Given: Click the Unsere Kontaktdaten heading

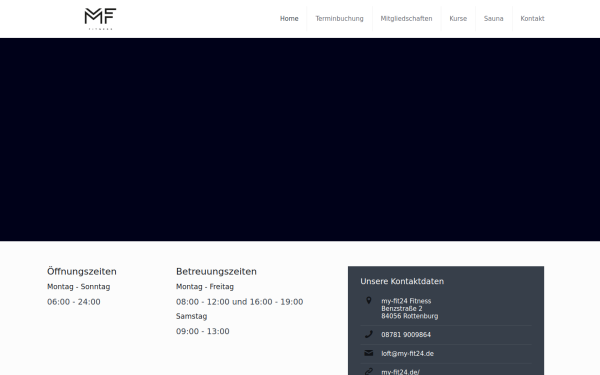Looking at the screenshot, I should 402,281.
